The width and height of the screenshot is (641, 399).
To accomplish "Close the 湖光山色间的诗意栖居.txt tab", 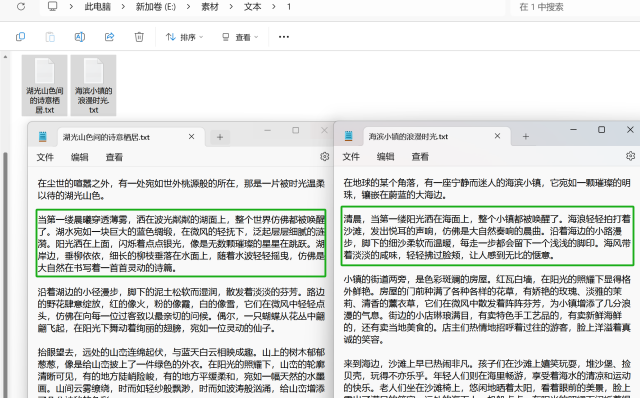I will pos(191,137).
